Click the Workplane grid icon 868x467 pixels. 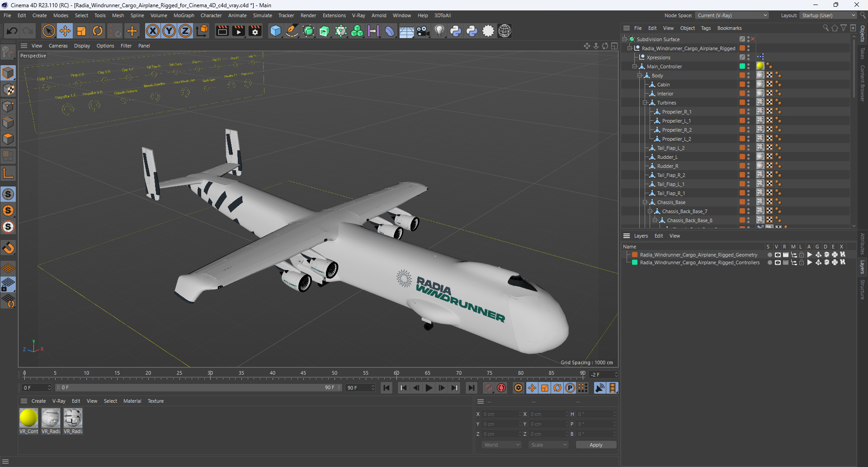pyautogui.click(x=8, y=268)
